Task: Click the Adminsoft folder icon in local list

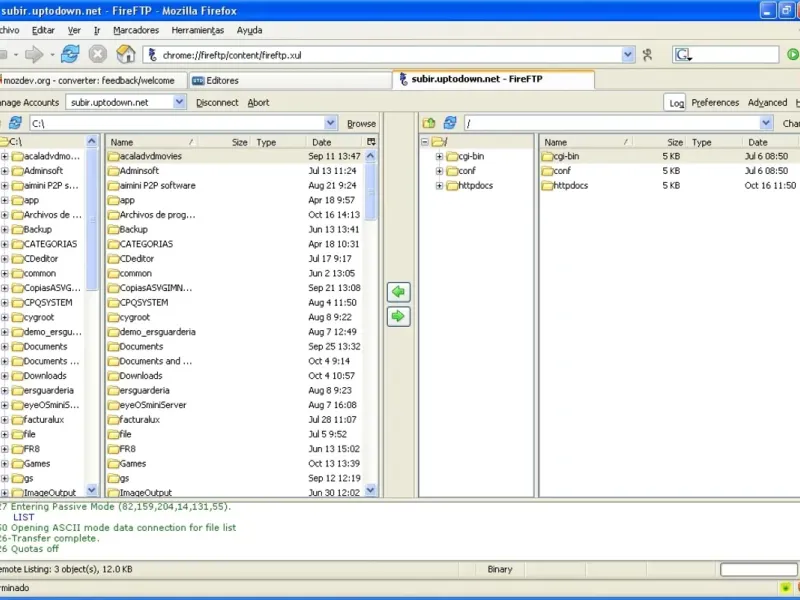Action: click(113, 171)
